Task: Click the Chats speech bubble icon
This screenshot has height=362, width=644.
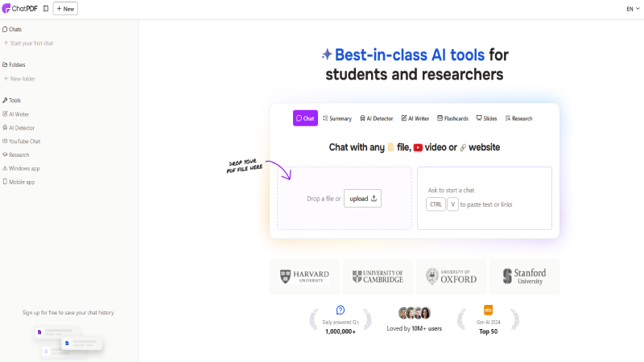Action: pyautogui.click(x=5, y=29)
